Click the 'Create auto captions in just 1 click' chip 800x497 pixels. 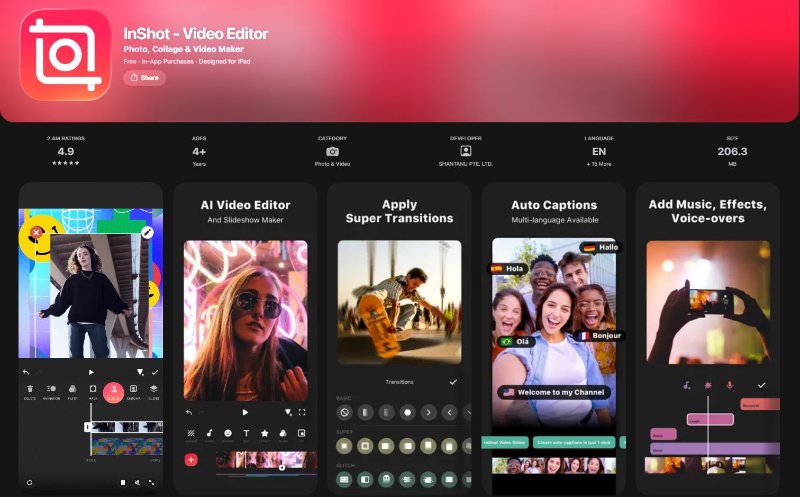pyautogui.click(x=574, y=442)
